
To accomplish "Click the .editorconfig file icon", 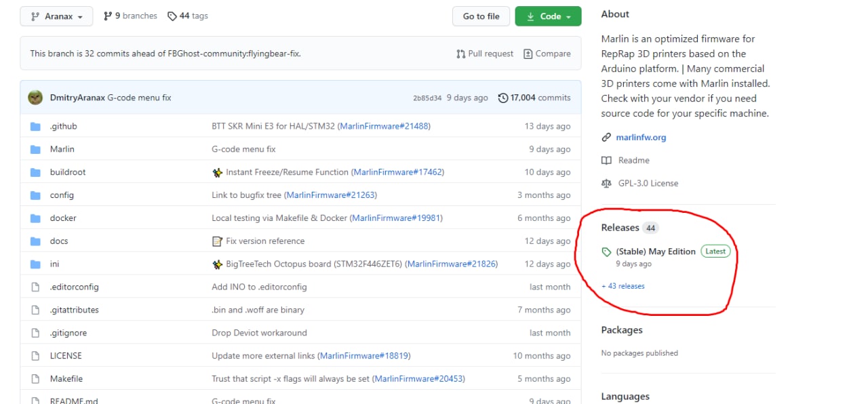I will (x=36, y=287).
